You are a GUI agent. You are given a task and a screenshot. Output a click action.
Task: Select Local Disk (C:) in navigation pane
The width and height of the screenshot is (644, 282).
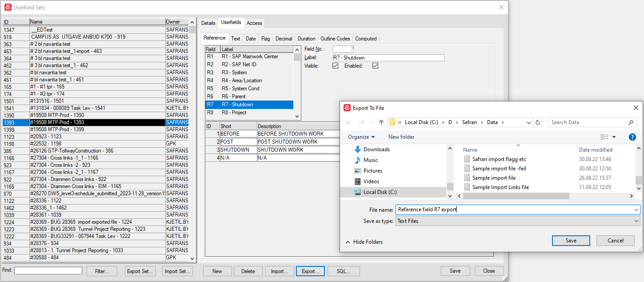click(380, 192)
